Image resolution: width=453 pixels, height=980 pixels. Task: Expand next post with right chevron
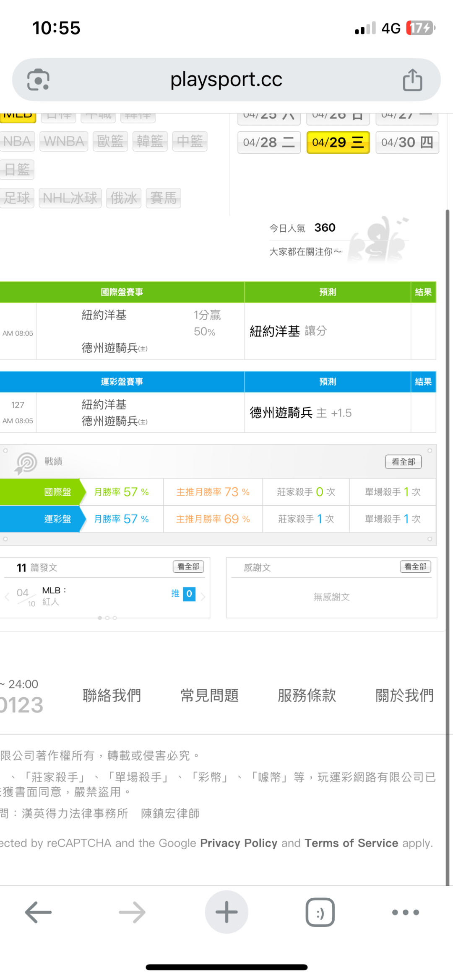tap(203, 597)
